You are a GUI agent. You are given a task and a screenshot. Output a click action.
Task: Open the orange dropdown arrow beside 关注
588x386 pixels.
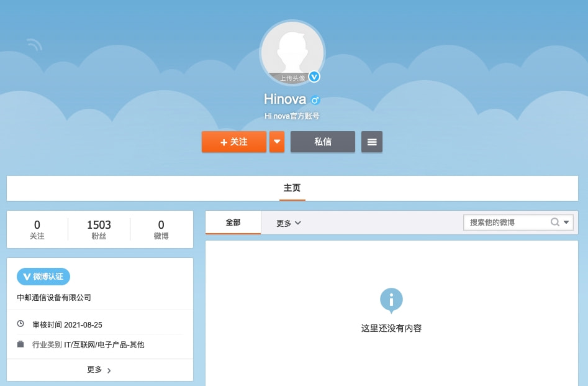pyautogui.click(x=277, y=142)
